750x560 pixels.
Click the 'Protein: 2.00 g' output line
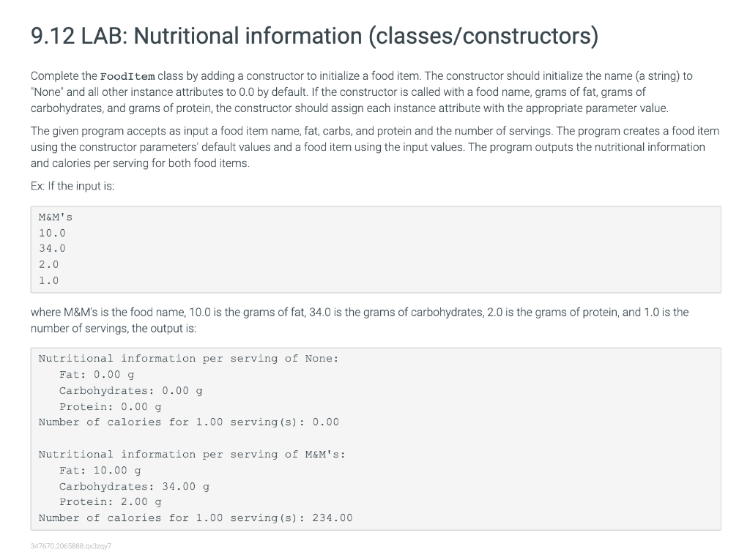point(111,501)
